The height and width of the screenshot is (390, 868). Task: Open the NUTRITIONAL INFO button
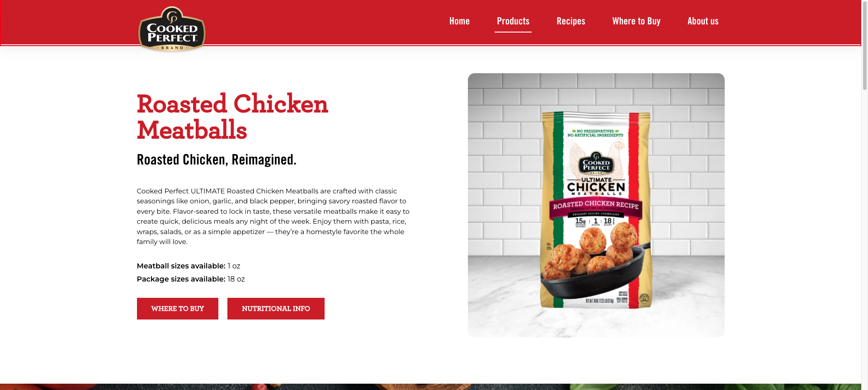[276, 309]
